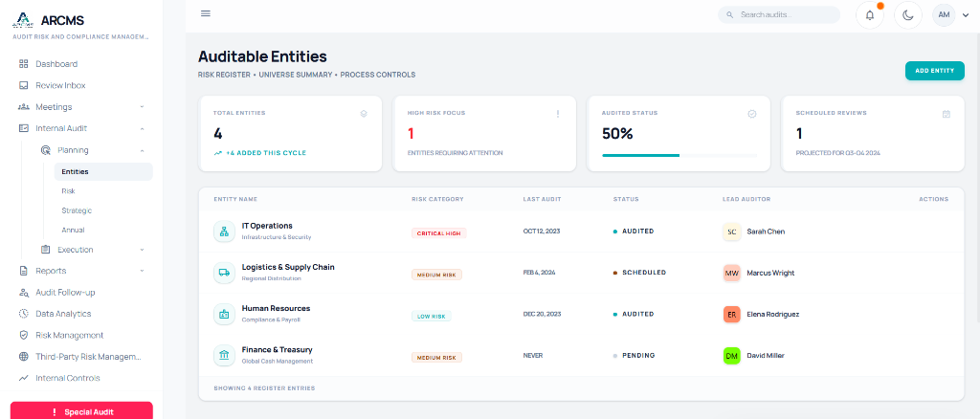Image resolution: width=980 pixels, height=419 pixels.
Task: Expand the user profile dropdown arrow
Action: pyautogui.click(x=966, y=15)
